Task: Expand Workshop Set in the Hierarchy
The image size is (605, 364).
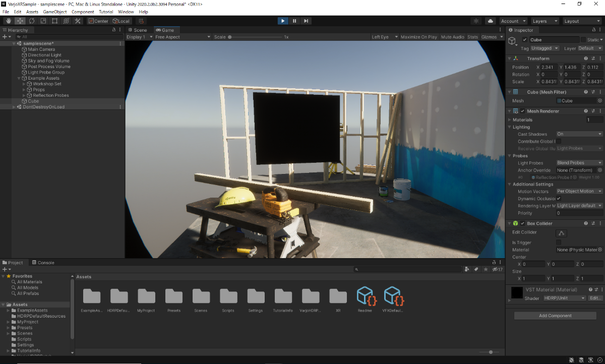Action: [x=24, y=84]
